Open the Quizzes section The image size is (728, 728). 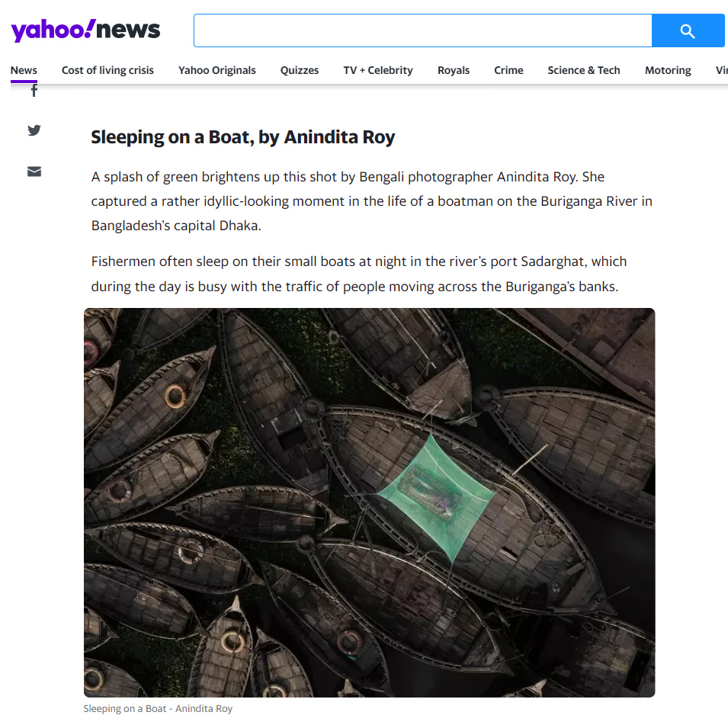(300, 70)
